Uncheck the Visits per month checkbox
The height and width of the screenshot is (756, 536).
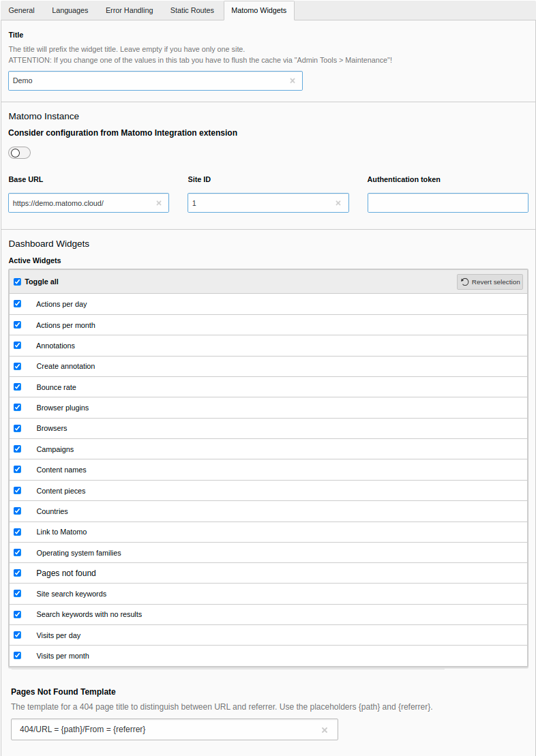coord(18,655)
